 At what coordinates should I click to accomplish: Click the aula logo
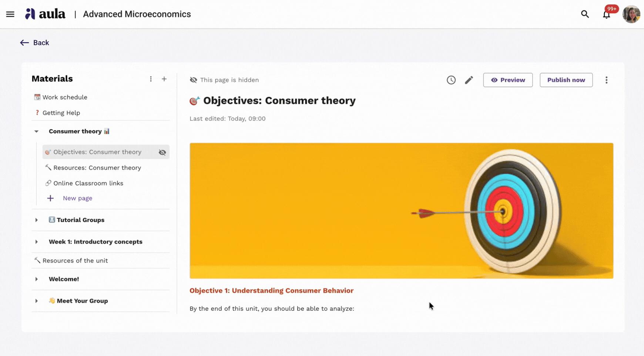(45, 14)
